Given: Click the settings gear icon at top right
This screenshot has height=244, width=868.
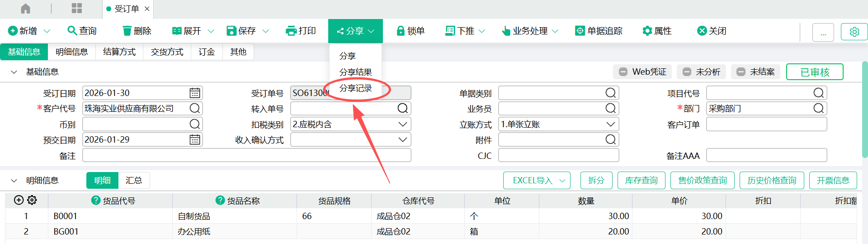Looking at the screenshot, I should coord(854,32).
